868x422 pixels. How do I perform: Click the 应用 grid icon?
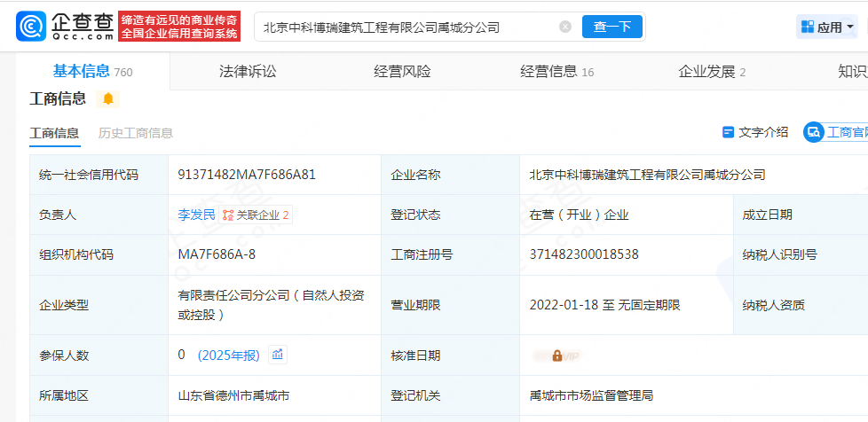808,27
